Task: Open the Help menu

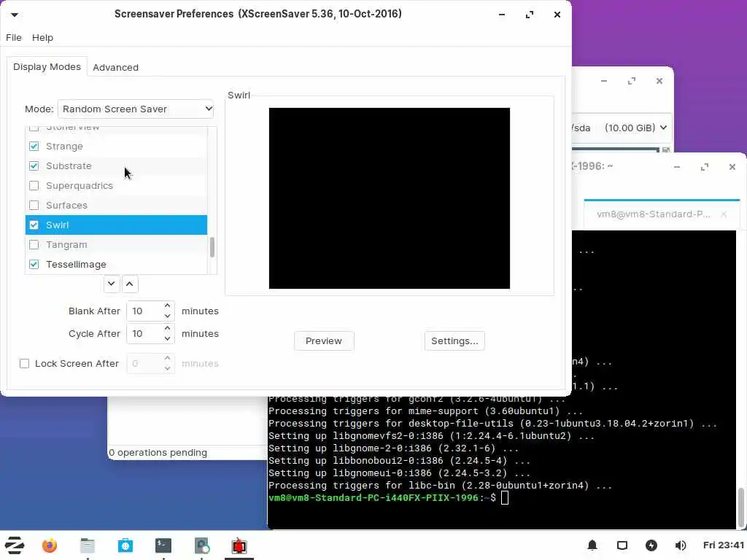Action: pyautogui.click(x=42, y=38)
